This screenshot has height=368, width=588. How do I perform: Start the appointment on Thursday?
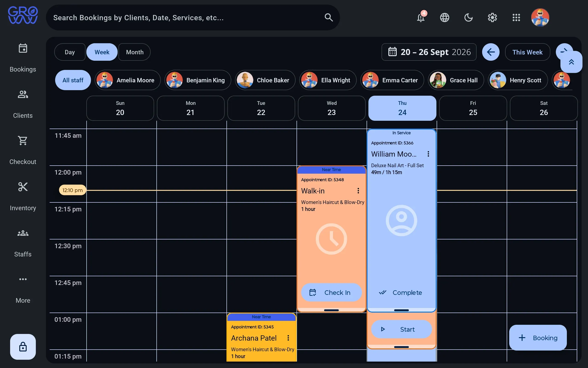point(401,329)
